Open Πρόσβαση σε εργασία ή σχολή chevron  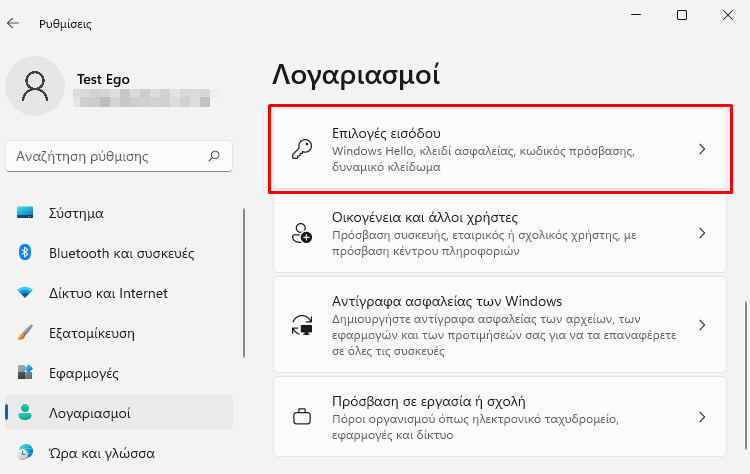coord(702,417)
